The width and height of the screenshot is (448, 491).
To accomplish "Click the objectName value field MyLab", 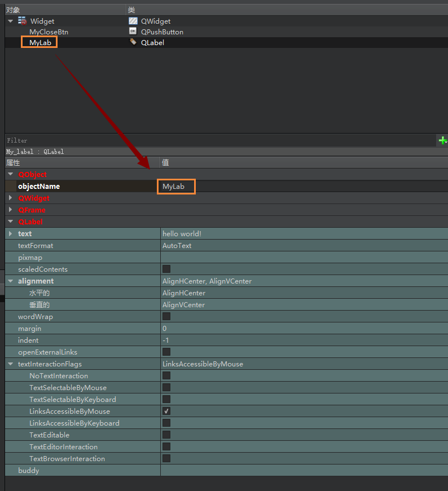I will tap(176, 186).
